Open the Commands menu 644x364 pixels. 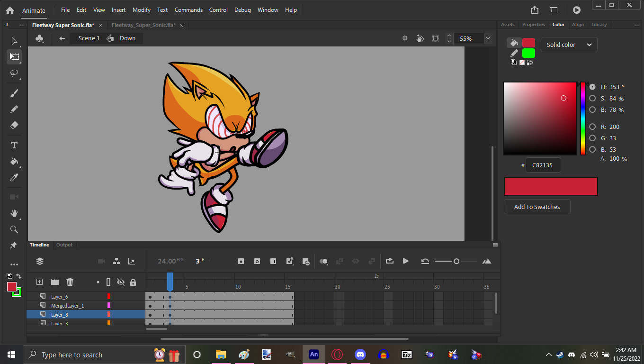188,10
